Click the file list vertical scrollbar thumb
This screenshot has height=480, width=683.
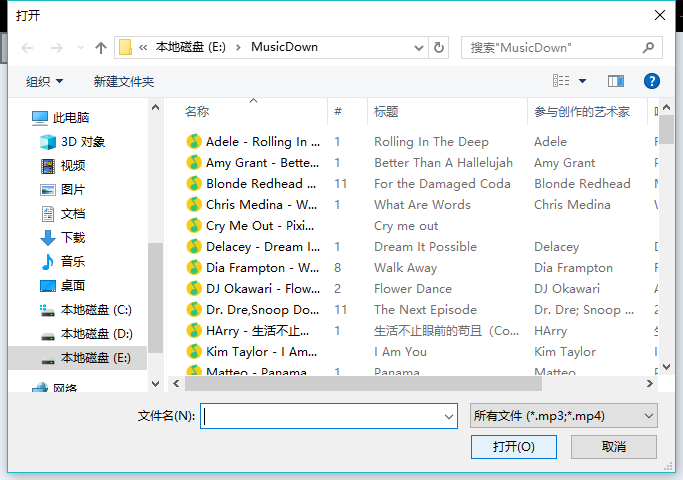point(666,129)
